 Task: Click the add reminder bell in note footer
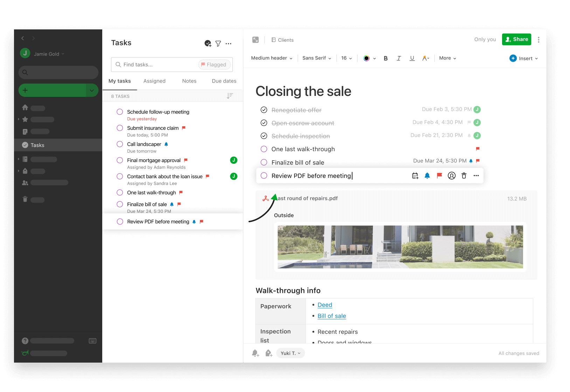pos(256,353)
